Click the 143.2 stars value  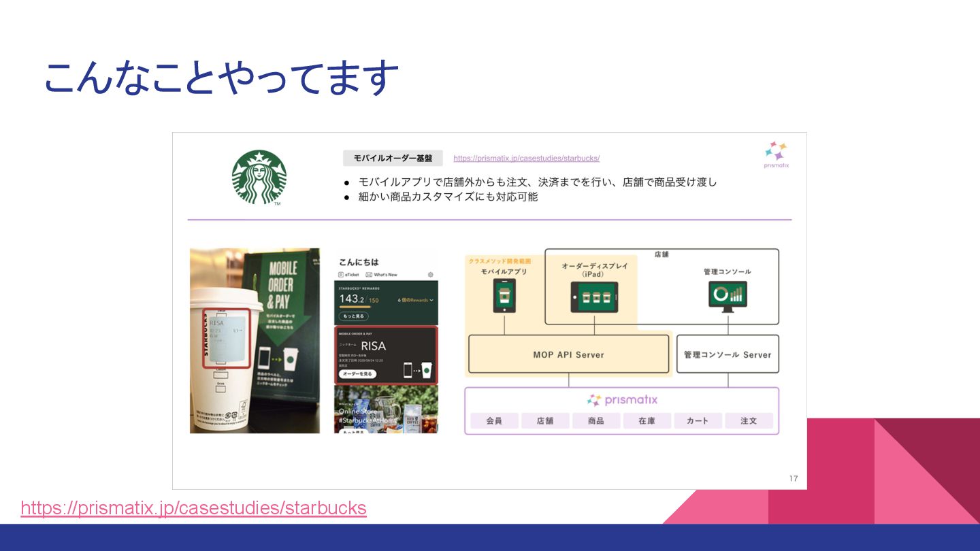[353, 299]
